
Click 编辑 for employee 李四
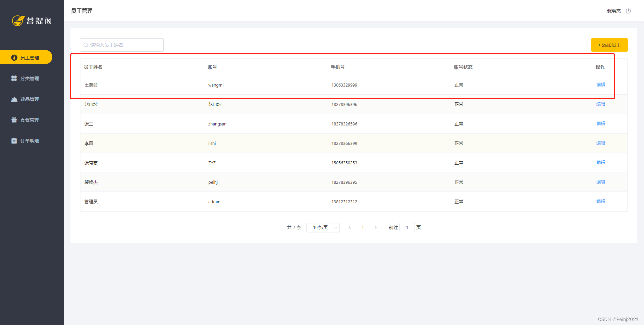(600, 143)
